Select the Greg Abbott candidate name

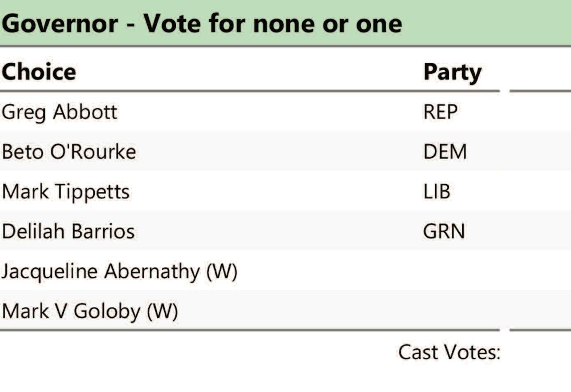pyautogui.click(x=60, y=112)
